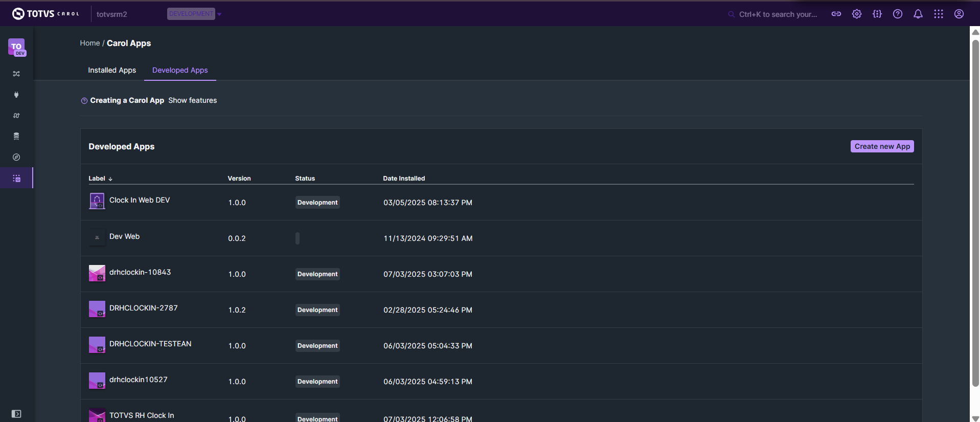
Task: Click the Development status badge for DRHCLOCKIN-TESTEAN
Action: pyautogui.click(x=317, y=346)
